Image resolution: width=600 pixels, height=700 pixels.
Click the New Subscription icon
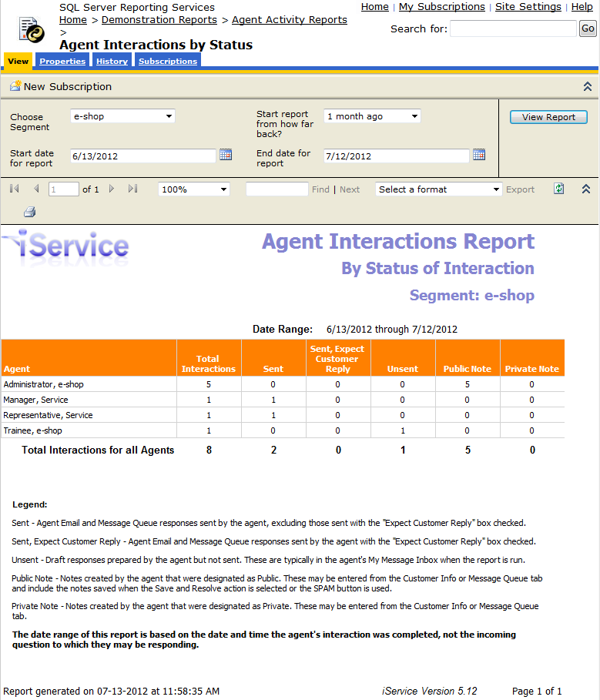point(15,85)
